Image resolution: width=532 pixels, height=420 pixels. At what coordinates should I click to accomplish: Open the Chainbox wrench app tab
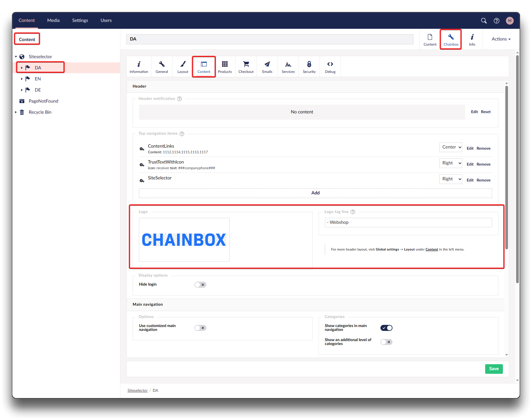coord(451,40)
